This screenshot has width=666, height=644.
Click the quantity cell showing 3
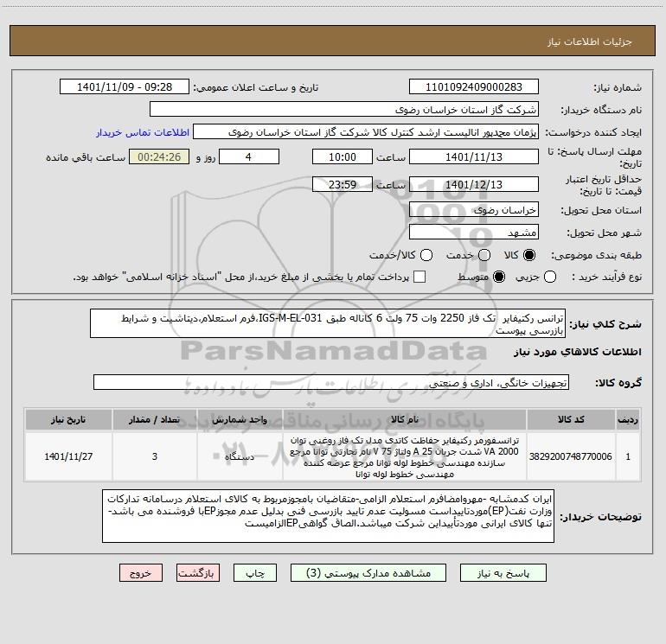coord(155,456)
